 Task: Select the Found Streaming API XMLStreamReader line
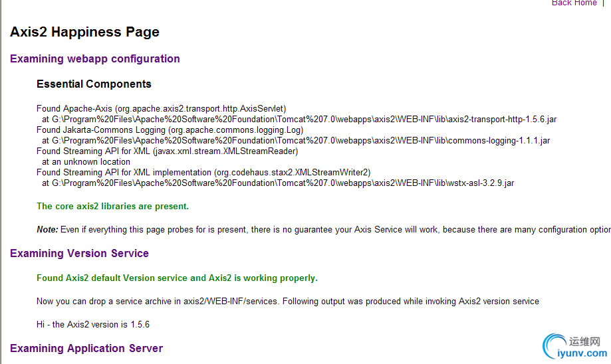coord(167,151)
